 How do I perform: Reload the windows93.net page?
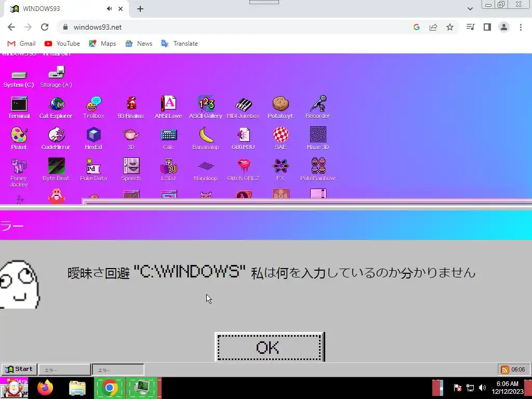45,27
